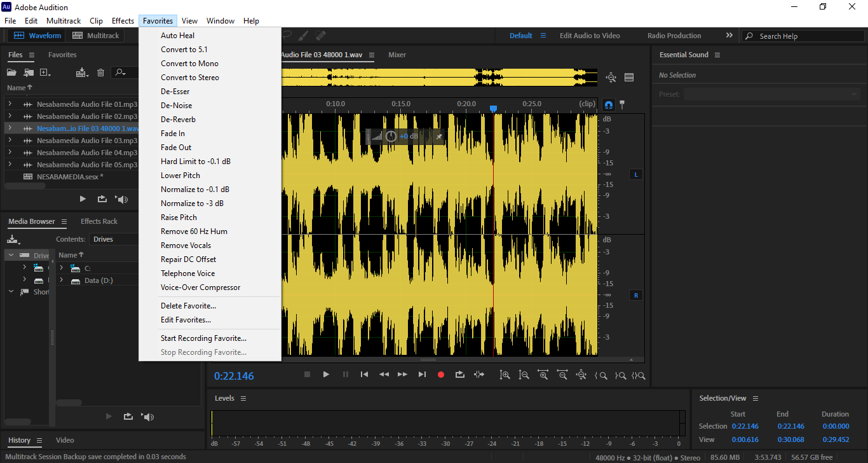Click the Zoom In Amplitude icon

505,375
